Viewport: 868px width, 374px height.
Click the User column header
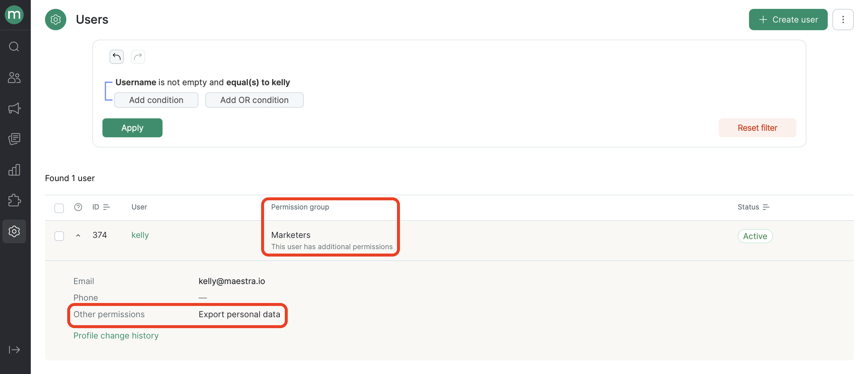pyautogui.click(x=139, y=207)
